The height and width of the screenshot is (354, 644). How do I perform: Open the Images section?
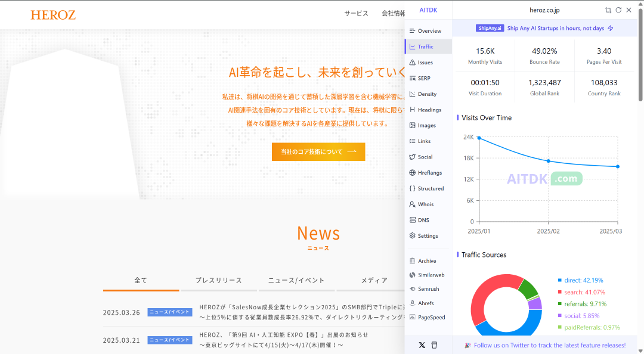click(x=428, y=125)
